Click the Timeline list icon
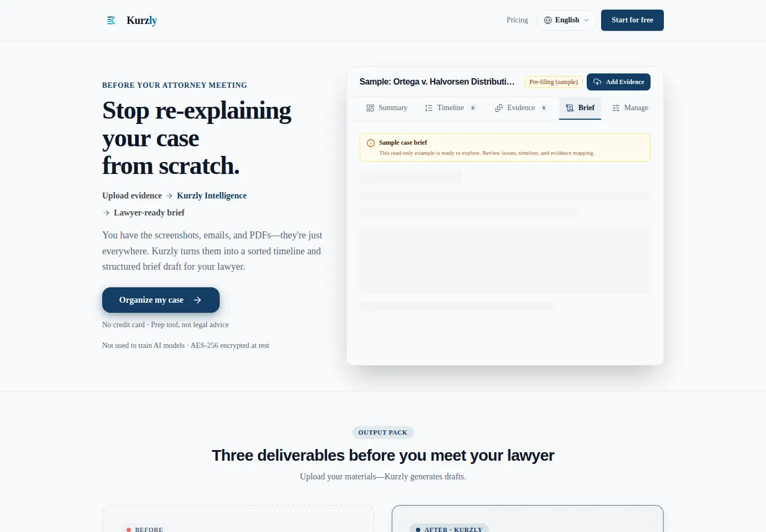766x532 pixels. point(429,108)
